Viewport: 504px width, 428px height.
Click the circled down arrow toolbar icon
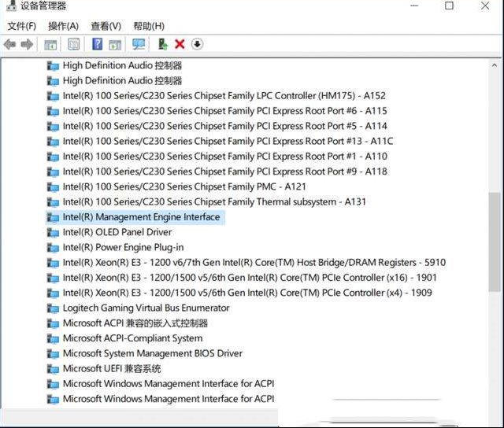(x=197, y=44)
